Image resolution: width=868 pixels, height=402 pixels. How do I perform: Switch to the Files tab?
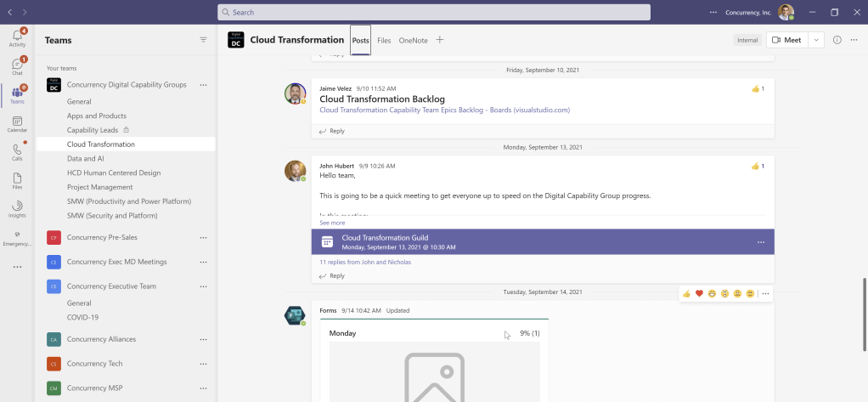384,40
